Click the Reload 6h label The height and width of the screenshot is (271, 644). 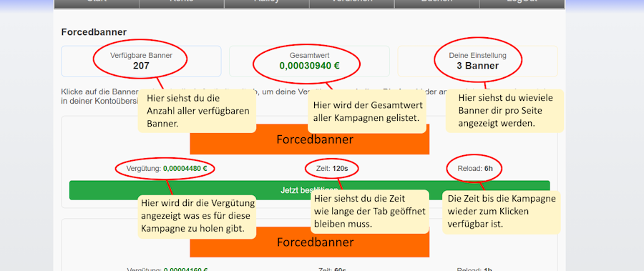[475, 168]
